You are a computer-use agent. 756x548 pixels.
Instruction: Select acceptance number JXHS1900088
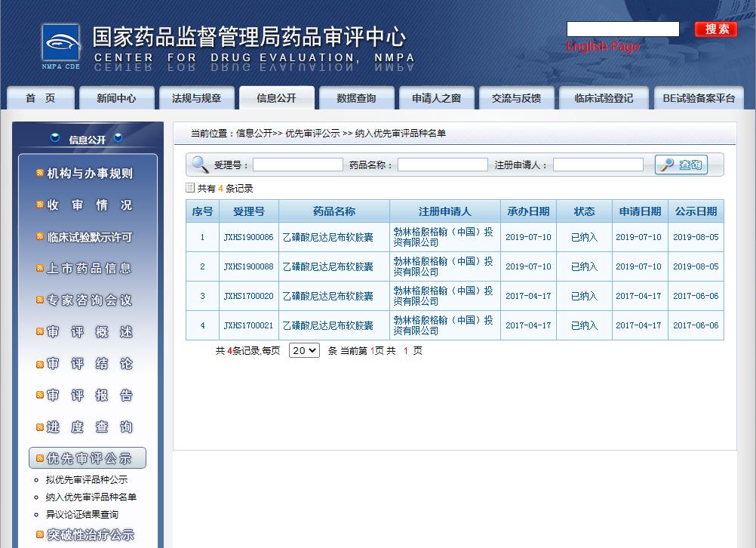coord(249,266)
